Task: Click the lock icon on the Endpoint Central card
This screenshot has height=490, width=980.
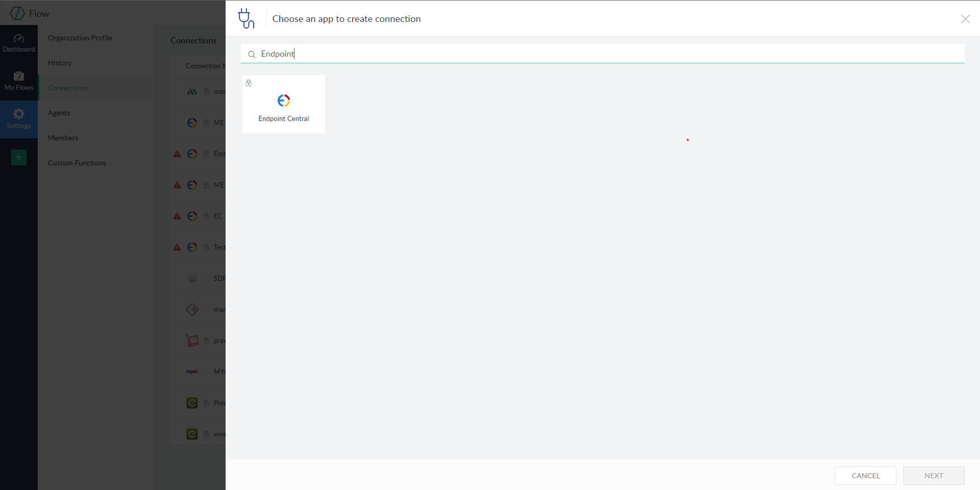Action: [249, 83]
